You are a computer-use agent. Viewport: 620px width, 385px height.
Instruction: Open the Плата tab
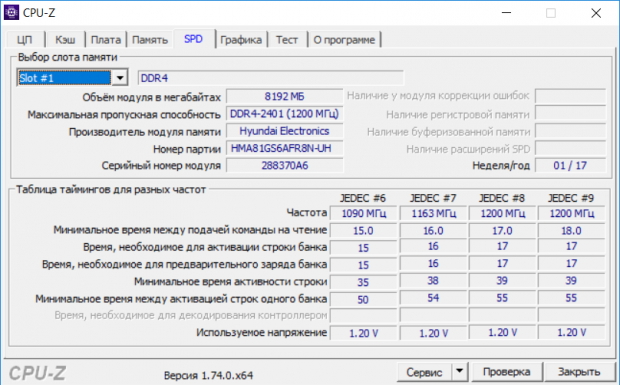click(106, 40)
